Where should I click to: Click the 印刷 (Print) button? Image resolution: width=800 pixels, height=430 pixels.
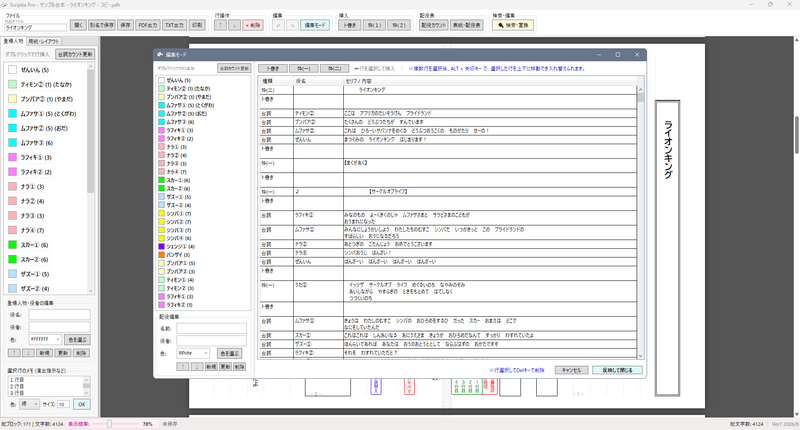click(x=197, y=25)
